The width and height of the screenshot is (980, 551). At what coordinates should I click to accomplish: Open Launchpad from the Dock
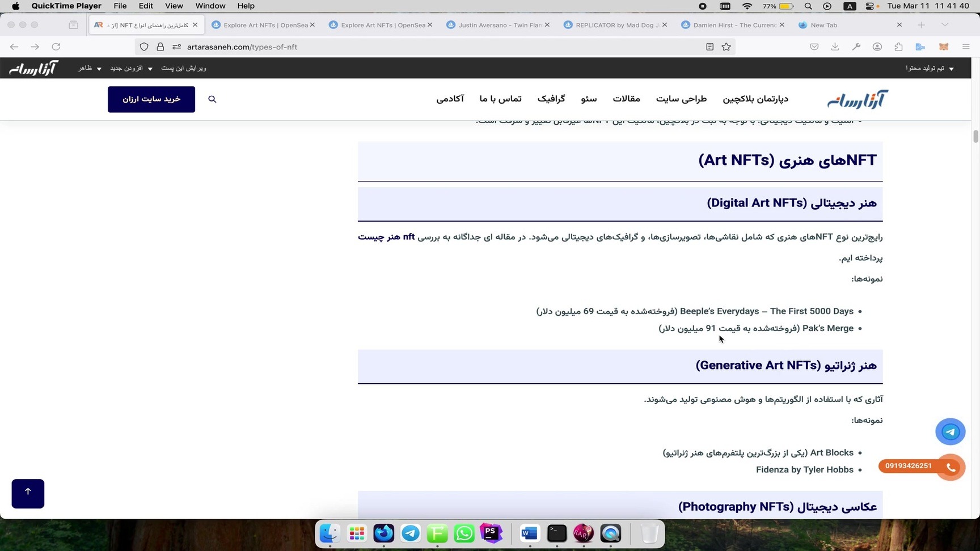357,533
